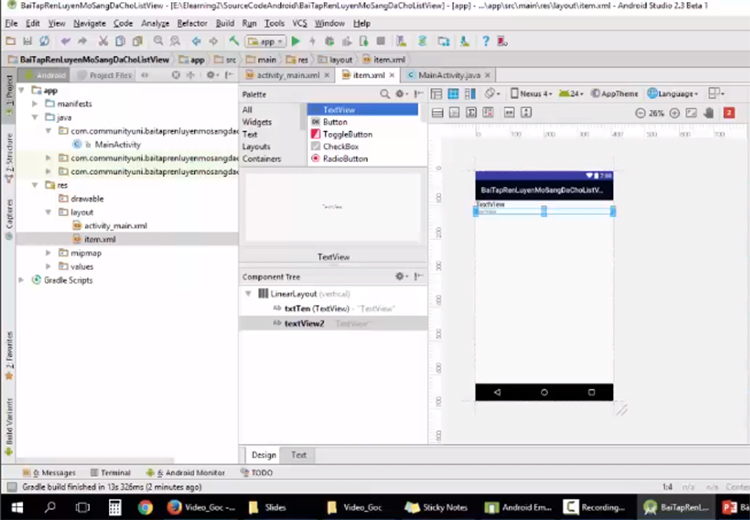Viewport: 750px width, 520px height.
Task: Open the Terminal tool window
Action: 110,473
